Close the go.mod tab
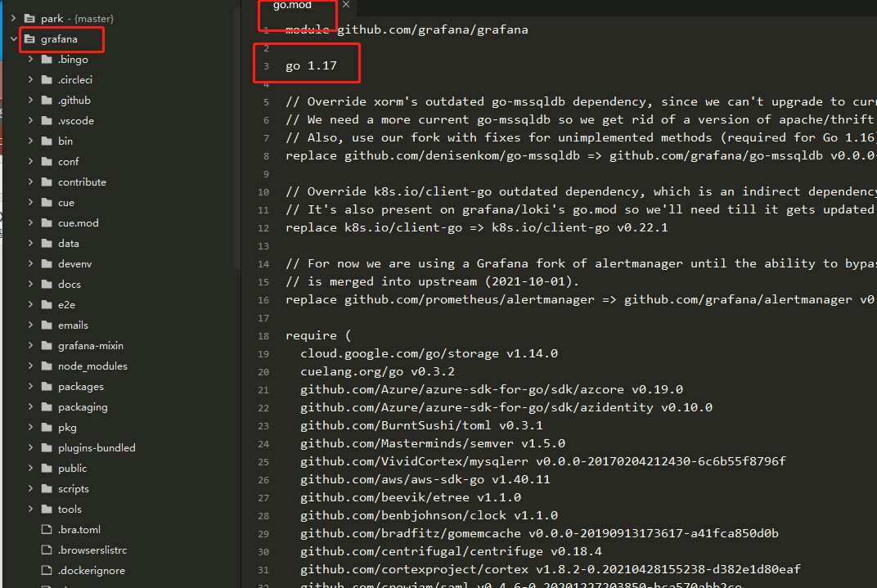Viewport: 877px width, 588px height. click(346, 4)
